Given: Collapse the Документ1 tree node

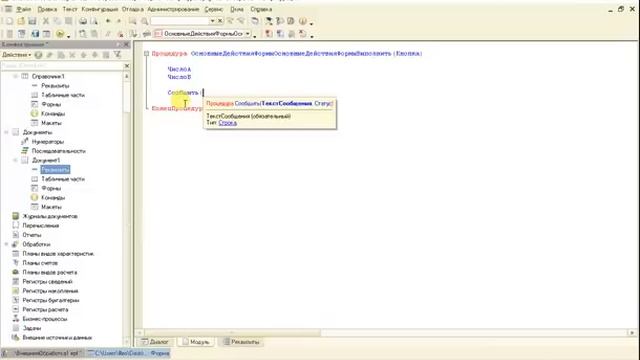Looking at the screenshot, I should (x=16, y=160).
